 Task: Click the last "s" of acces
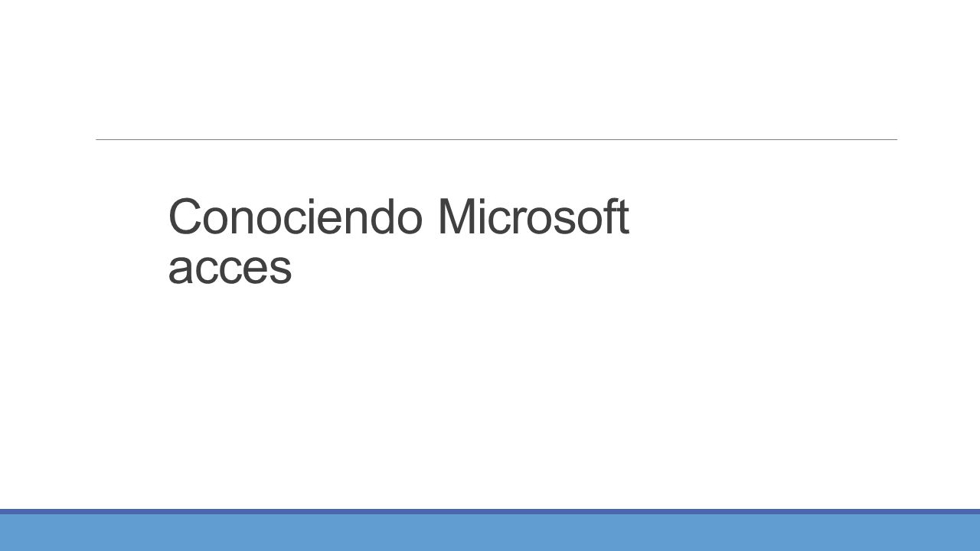tap(280, 269)
